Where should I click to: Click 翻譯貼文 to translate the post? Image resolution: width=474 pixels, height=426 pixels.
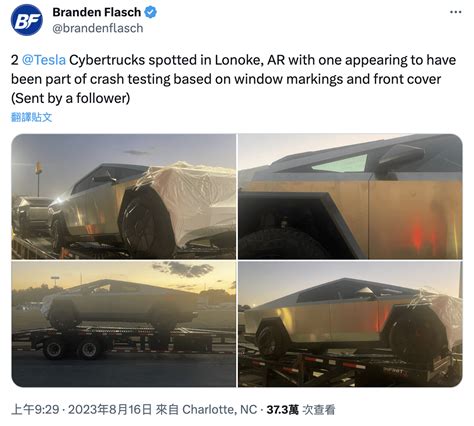coord(32,117)
